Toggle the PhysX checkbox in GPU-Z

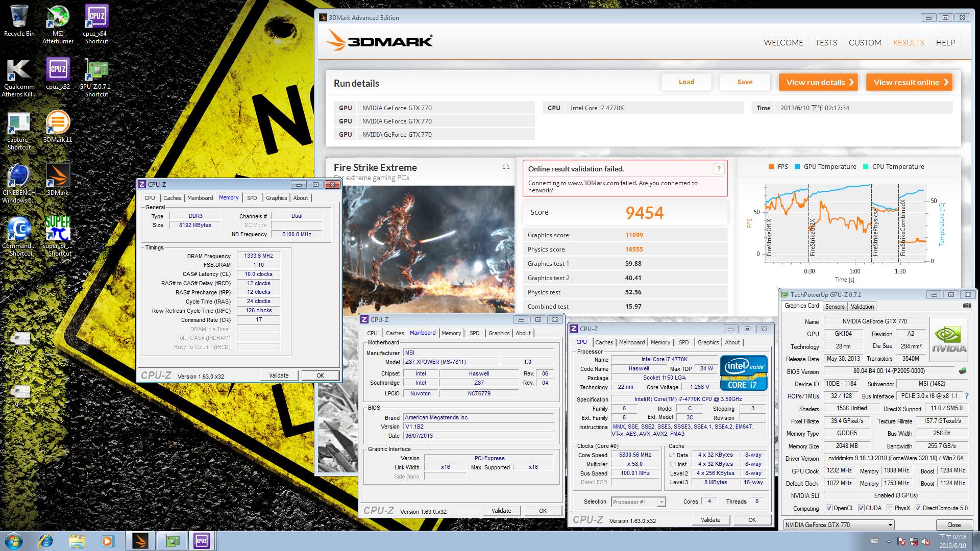(x=890, y=508)
